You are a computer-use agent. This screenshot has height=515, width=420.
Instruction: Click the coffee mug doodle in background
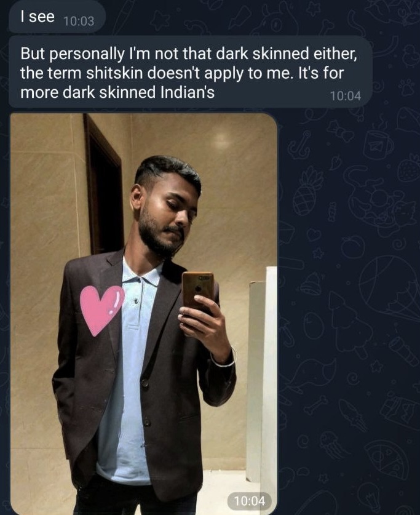tap(378, 144)
